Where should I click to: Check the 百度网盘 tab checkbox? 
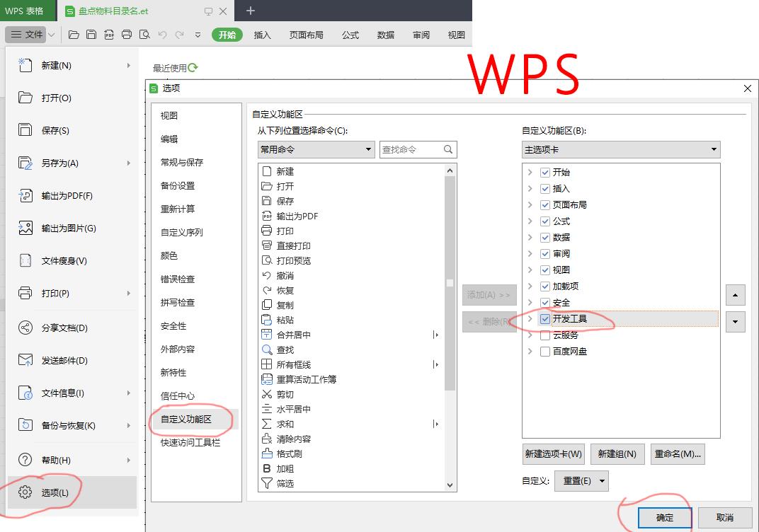point(544,351)
